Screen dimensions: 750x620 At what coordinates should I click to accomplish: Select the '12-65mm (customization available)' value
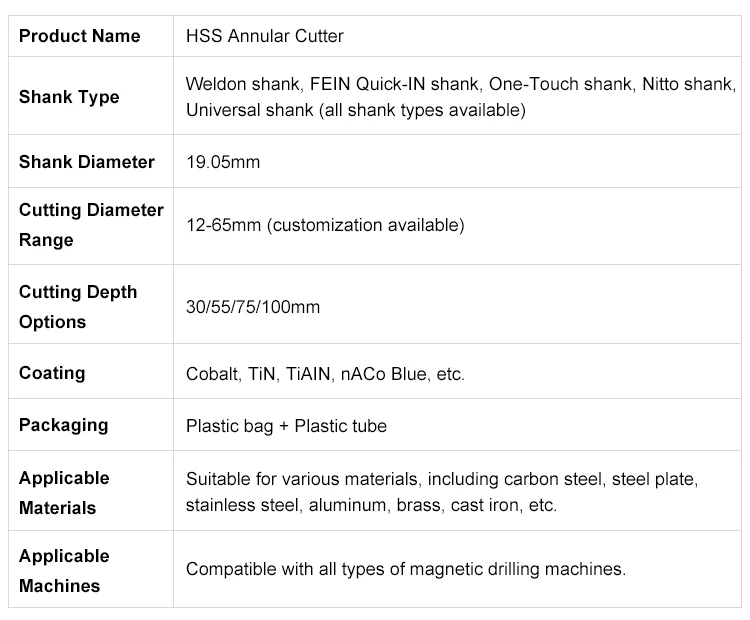[x=325, y=225]
